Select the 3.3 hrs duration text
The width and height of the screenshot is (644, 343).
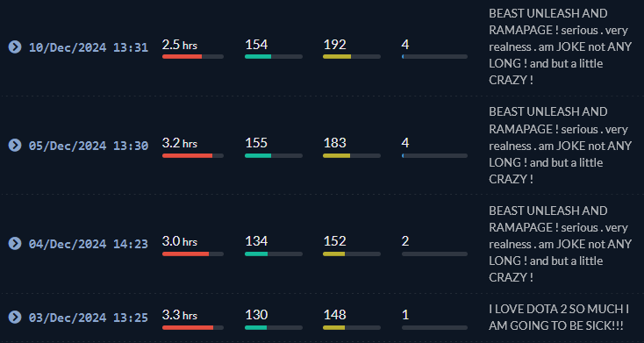click(x=180, y=315)
